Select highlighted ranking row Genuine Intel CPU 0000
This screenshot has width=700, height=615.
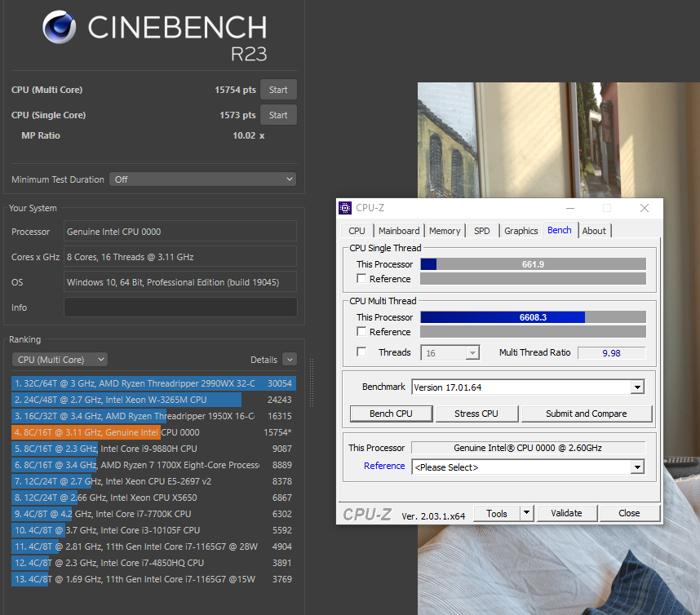pyautogui.click(x=153, y=432)
